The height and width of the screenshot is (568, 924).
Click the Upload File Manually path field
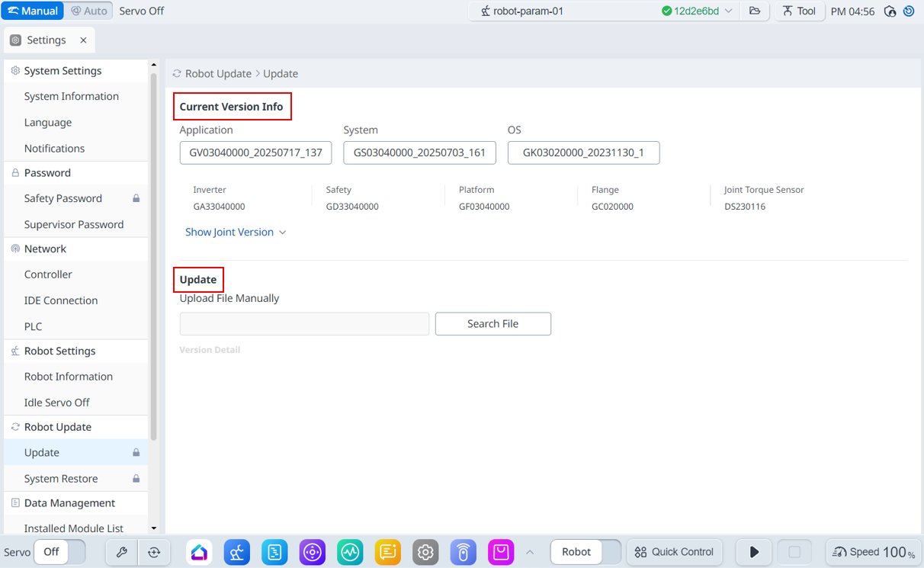304,324
